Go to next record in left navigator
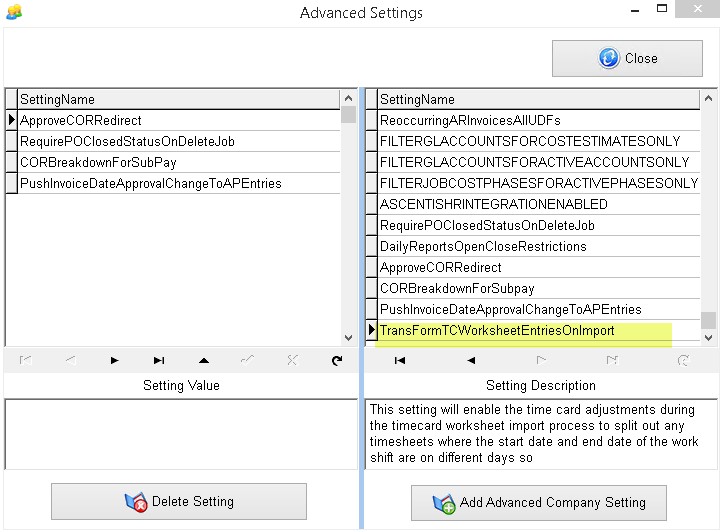The width and height of the screenshot is (723, 532). [115, 361]
